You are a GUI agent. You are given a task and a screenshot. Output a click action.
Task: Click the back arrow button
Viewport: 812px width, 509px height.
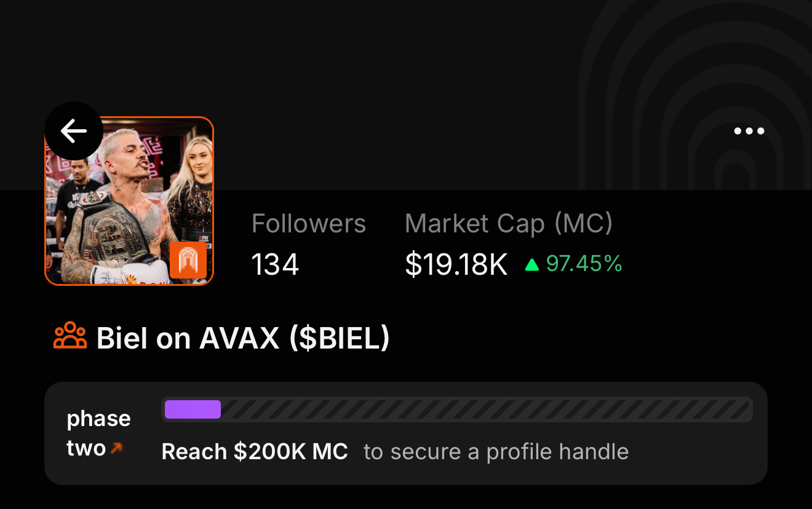coord(74,131)
